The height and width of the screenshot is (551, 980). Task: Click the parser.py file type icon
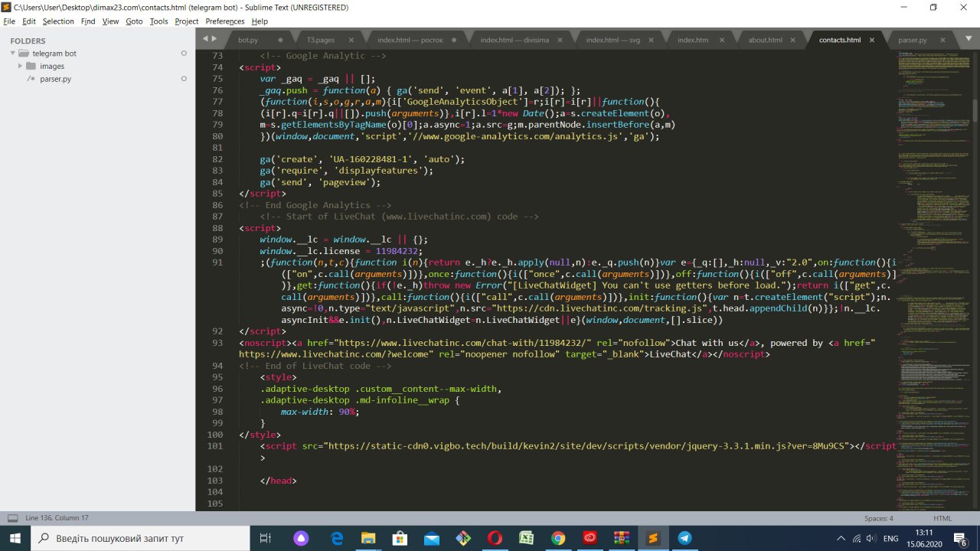[x=31, y=79]
